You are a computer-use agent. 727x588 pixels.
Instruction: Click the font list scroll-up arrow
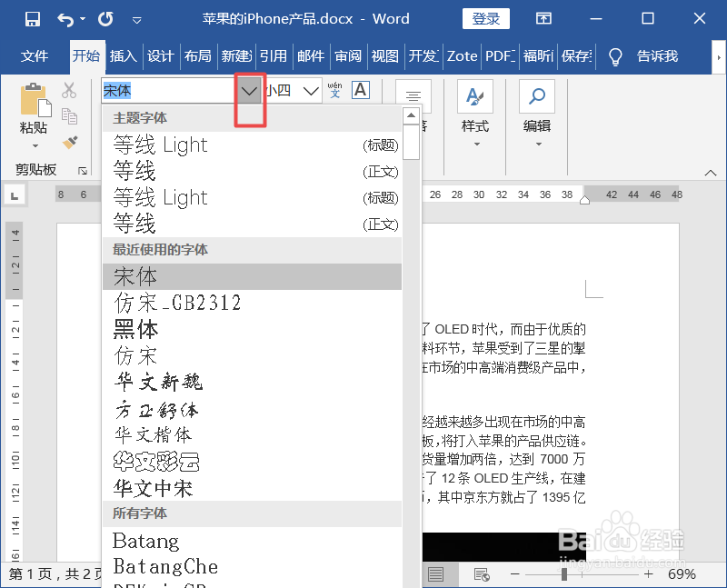(x=412, y=115)
